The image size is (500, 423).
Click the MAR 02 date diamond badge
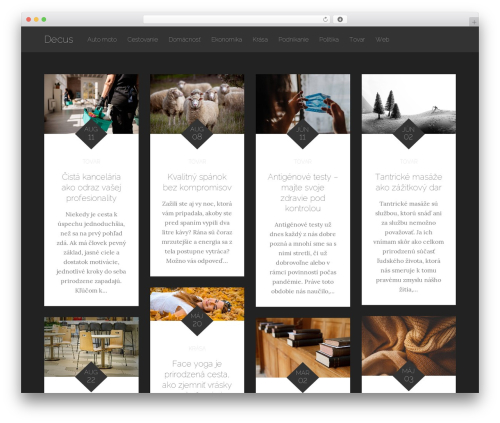(x=303, y=377)
